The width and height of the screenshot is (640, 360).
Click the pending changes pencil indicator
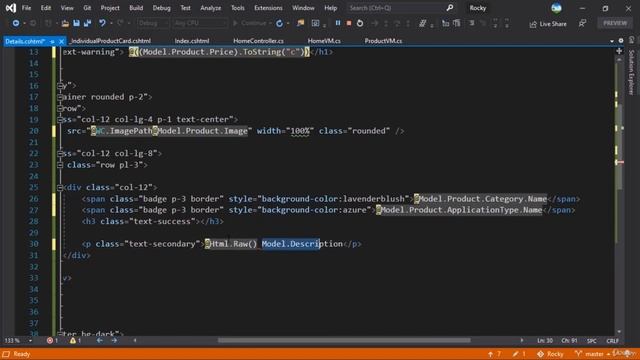click(519, 354)
